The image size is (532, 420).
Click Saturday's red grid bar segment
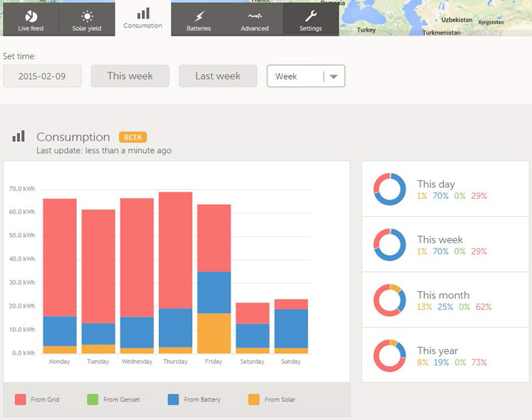click(253, 314)
